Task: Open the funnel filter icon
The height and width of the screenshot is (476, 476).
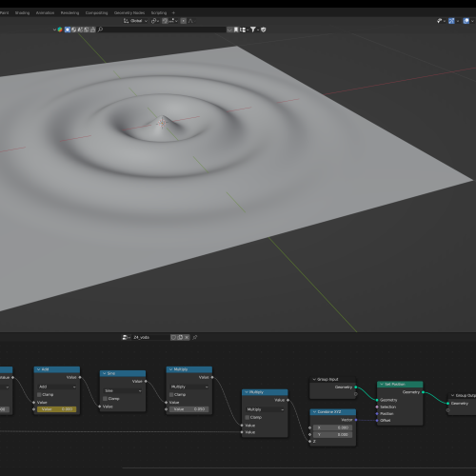Action: click(253, 30)
